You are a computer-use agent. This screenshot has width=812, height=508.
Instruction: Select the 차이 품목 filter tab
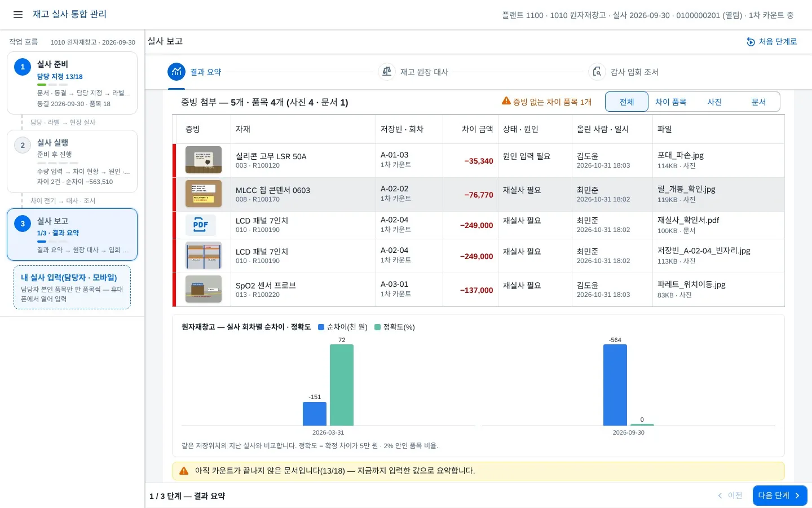click(x=670, y=102)
